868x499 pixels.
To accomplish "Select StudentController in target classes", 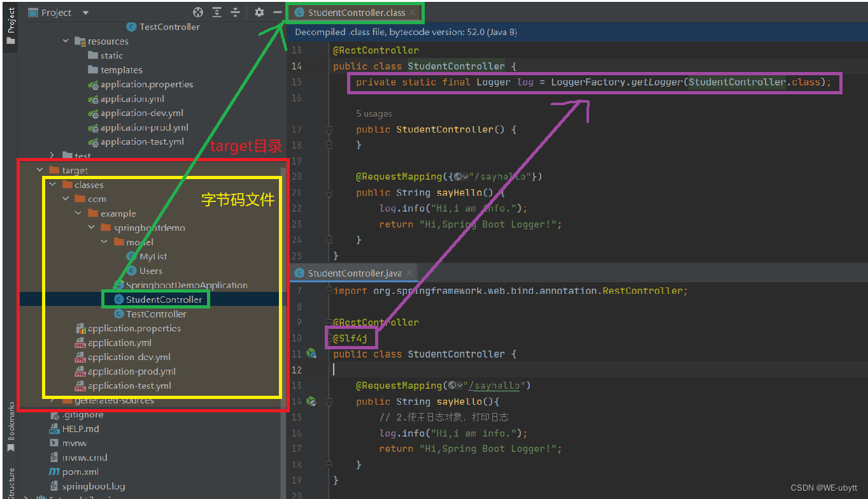I will [158, 300].
